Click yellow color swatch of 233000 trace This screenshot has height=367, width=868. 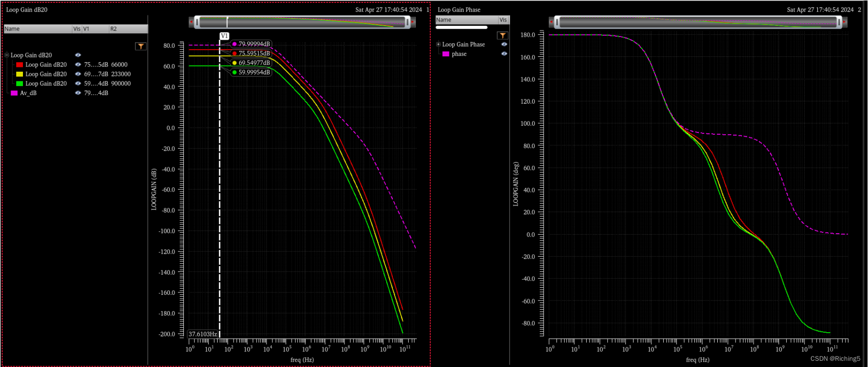coord(20,74)
